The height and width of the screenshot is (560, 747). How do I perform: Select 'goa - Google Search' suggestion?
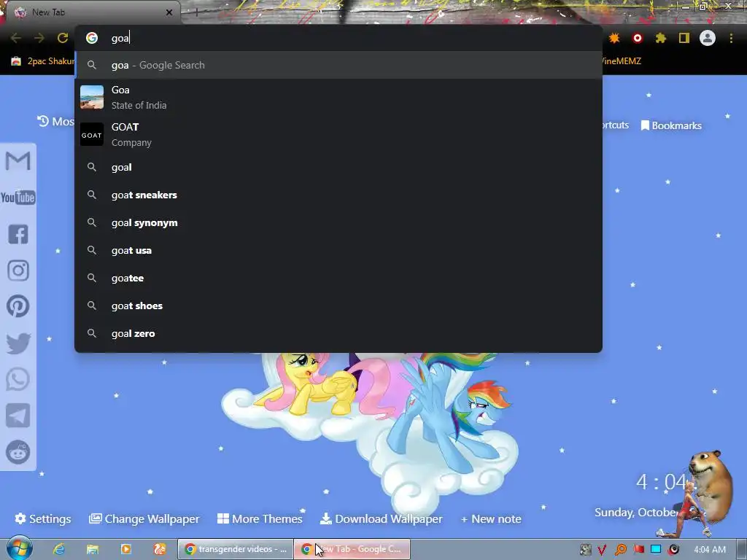[x=338, y=65]
